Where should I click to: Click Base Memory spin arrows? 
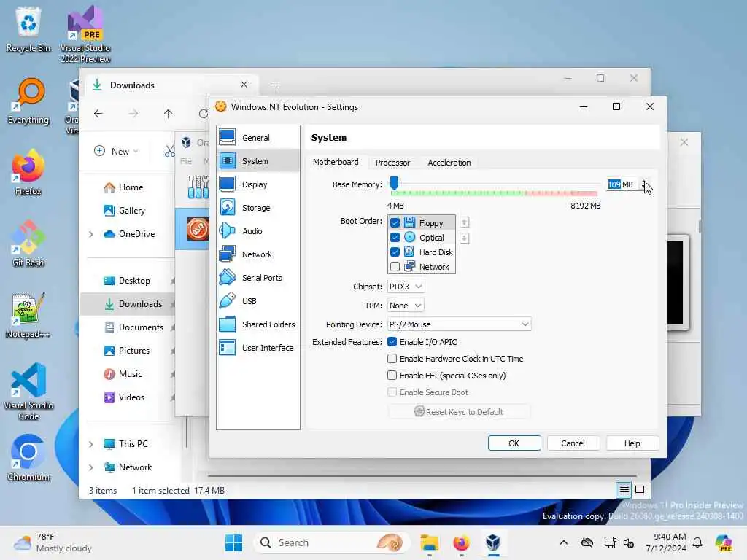tap(644, 184)
